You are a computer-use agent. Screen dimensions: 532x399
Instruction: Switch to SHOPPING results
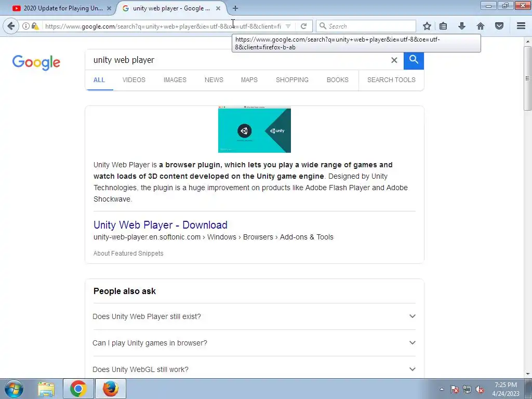292,80
